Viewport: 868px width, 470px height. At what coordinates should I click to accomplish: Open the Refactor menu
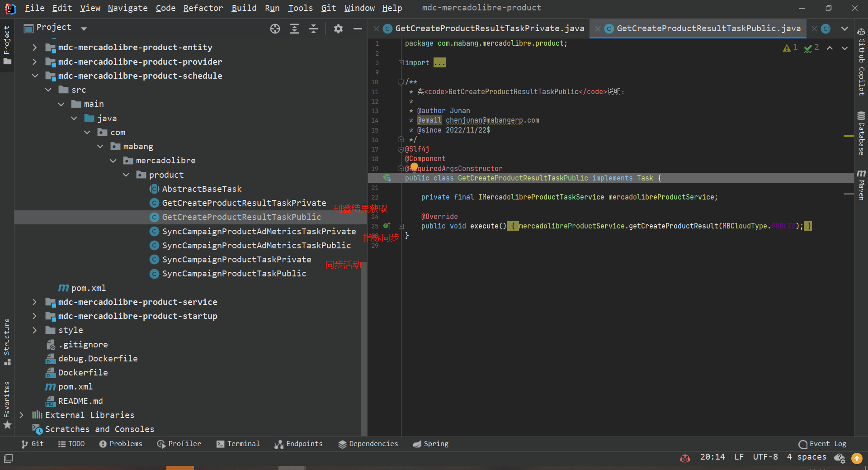click(203, 8)
